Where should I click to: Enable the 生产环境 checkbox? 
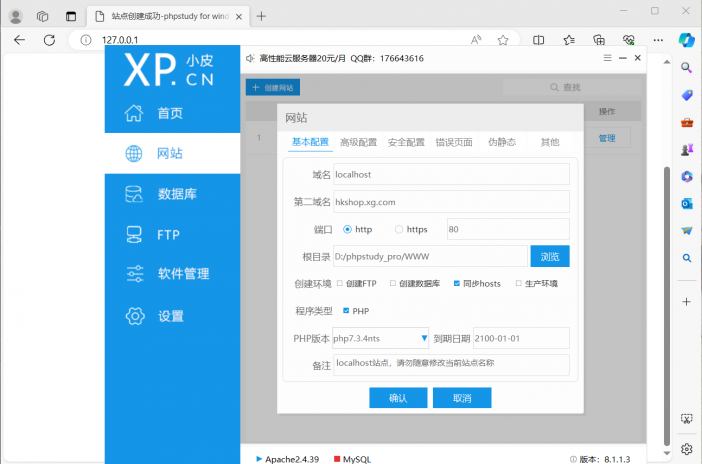tap(518, 283)
